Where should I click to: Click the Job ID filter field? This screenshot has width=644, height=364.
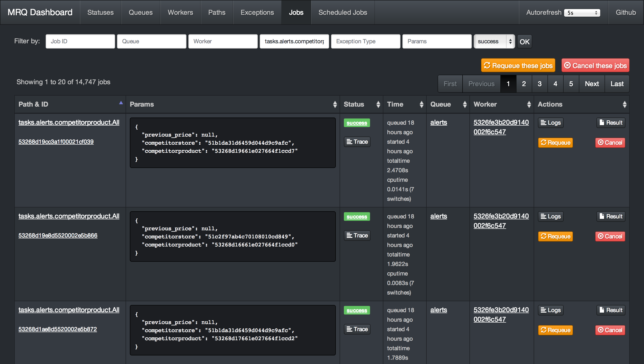[80, 42]
